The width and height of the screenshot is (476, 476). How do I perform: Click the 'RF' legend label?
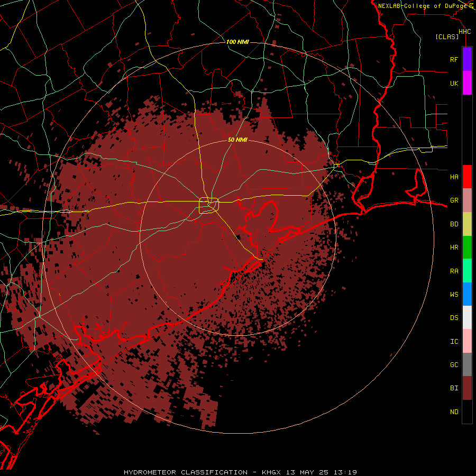pyautogui.click(x=454, y=59)
